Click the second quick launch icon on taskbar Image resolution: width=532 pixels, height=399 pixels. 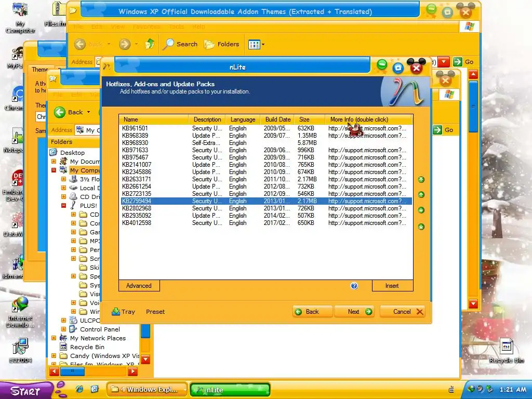(95, 389)
